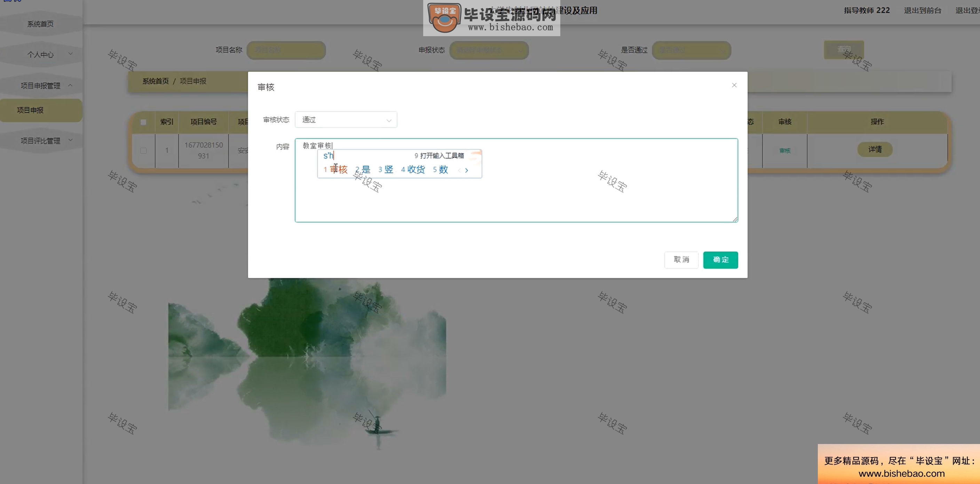Click project number 1677028150931 cell
980x484 pixels.
pos(204,151)
